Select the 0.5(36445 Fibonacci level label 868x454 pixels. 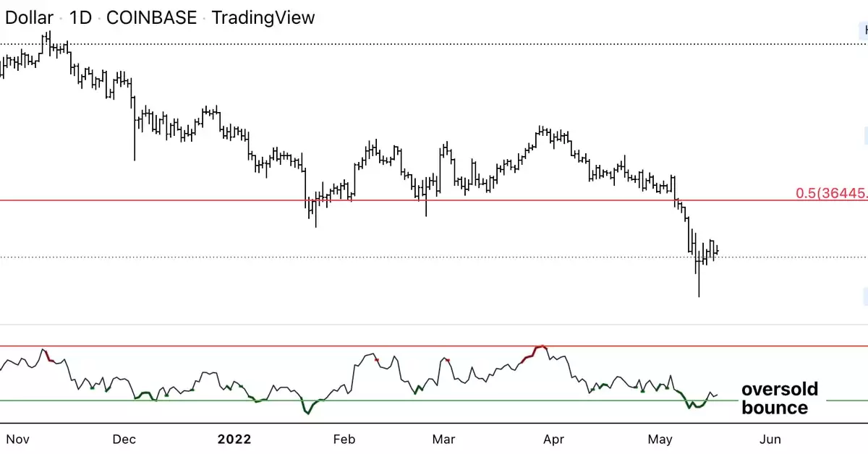coord(831,193)
